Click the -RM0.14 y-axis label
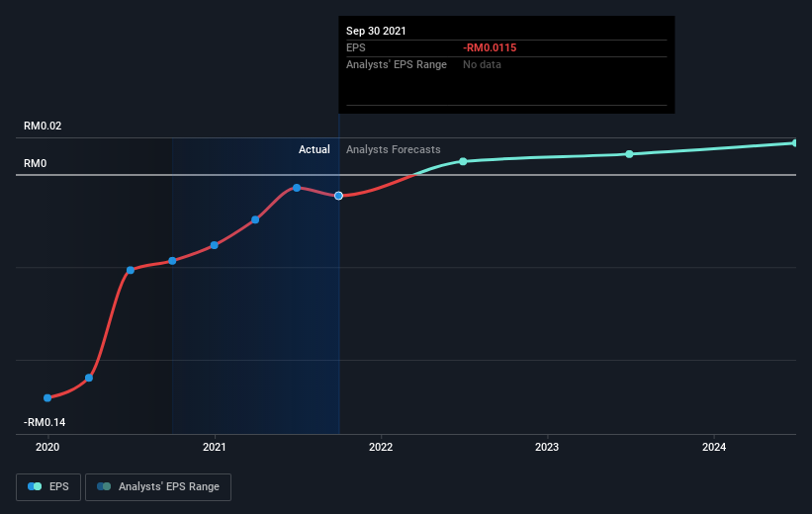 point(45,422)
